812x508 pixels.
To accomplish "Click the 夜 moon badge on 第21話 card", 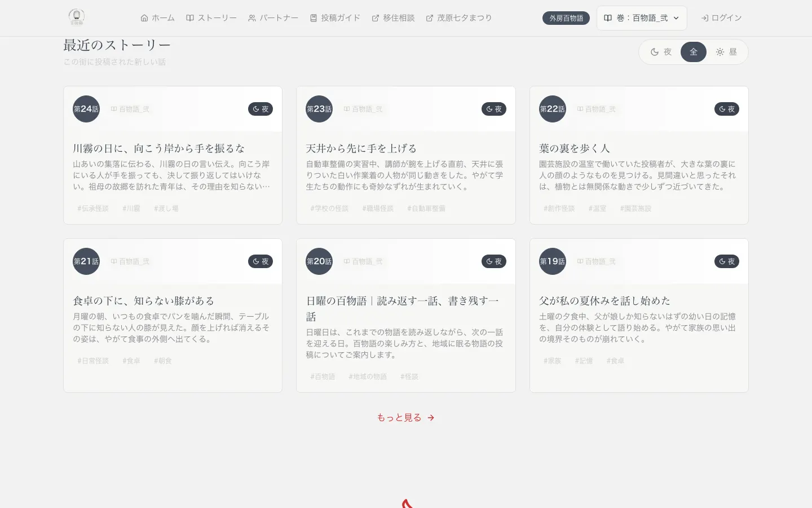I will (x=261, y=261).
